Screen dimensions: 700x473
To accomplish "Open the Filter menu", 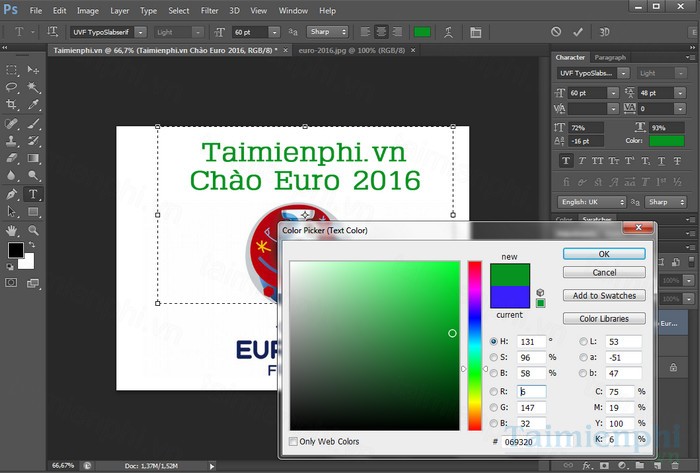I will click(x=209, y=11).
